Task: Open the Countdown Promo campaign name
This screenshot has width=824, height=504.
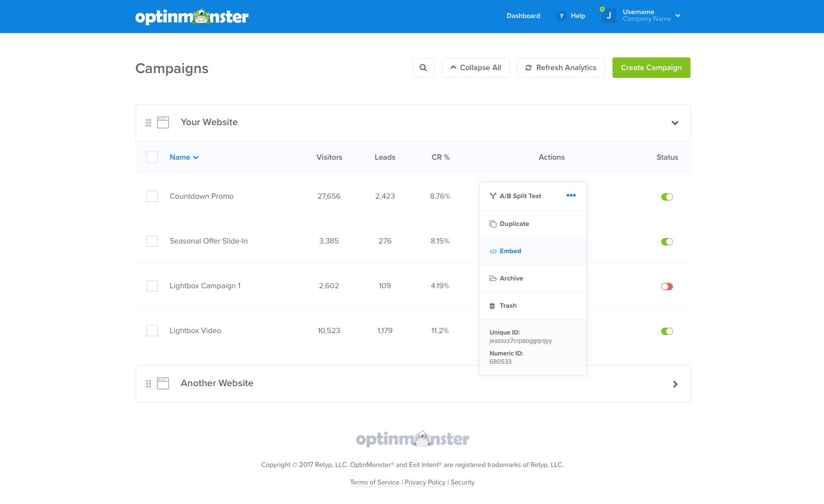Action: point(202,196)
